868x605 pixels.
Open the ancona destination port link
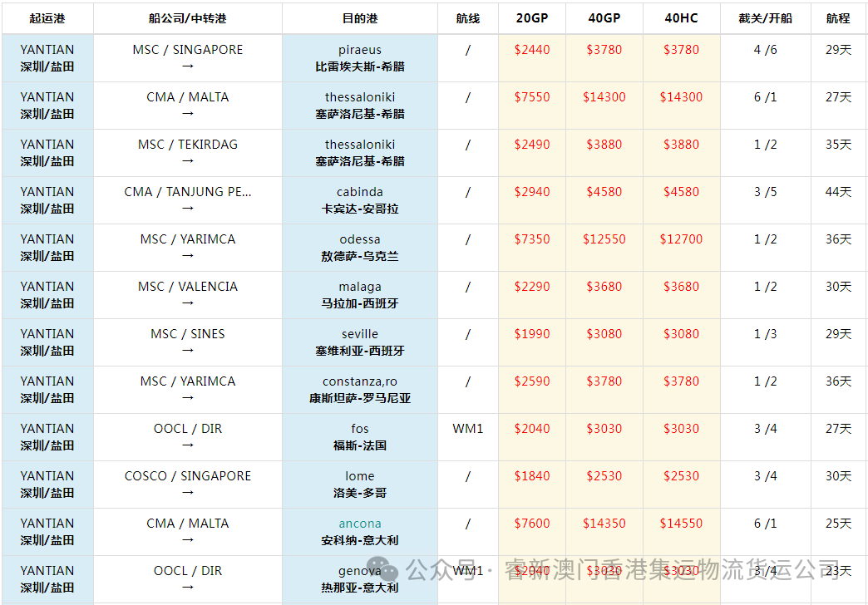pos(360,524)
